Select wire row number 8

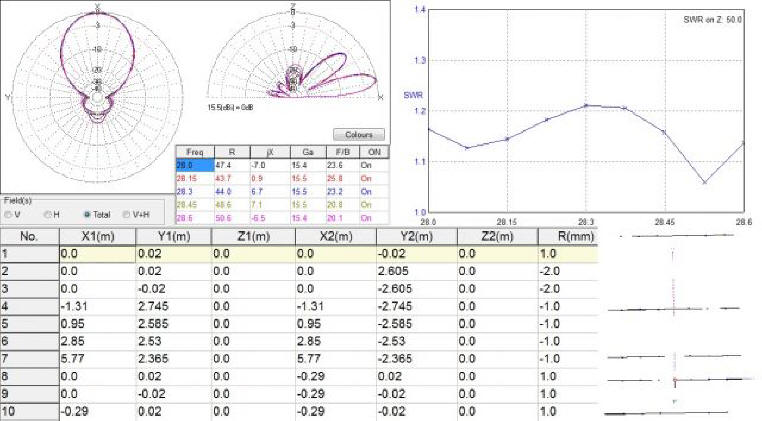tap(29, 376)
